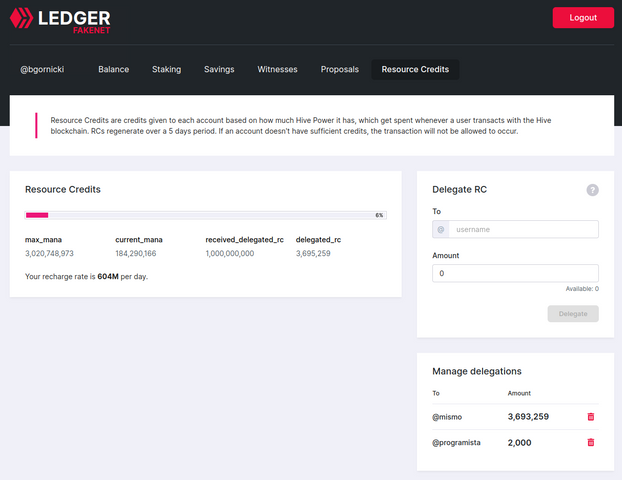Focus the username input field

click(x=523, y=230)
